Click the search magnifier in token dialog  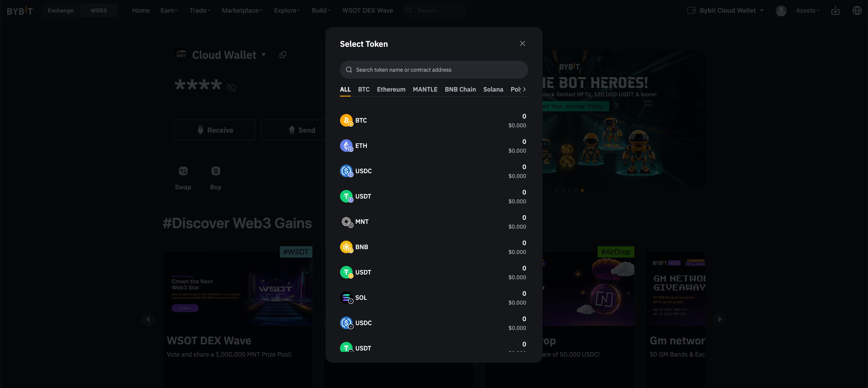coord(349,70)
